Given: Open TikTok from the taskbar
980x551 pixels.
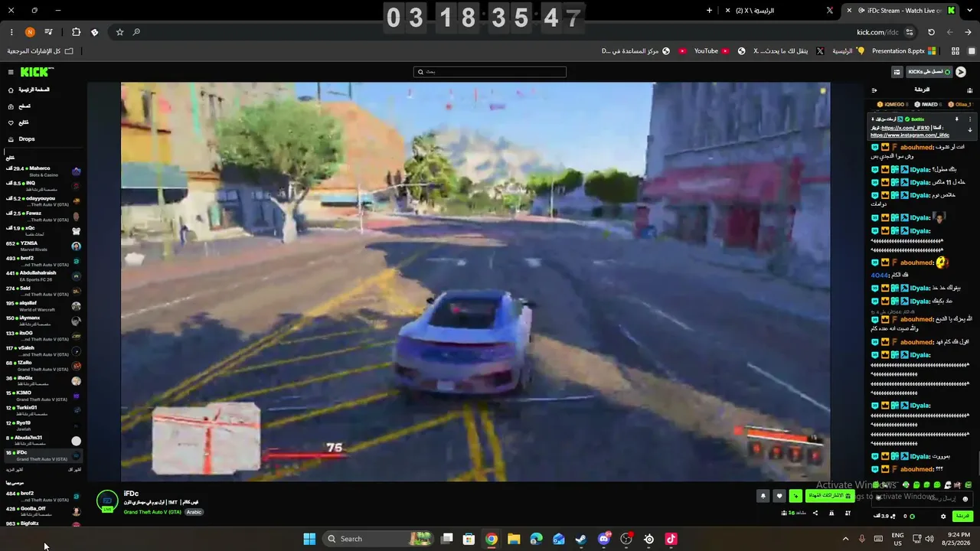Looking at the screenshot, I should (671, 539).
